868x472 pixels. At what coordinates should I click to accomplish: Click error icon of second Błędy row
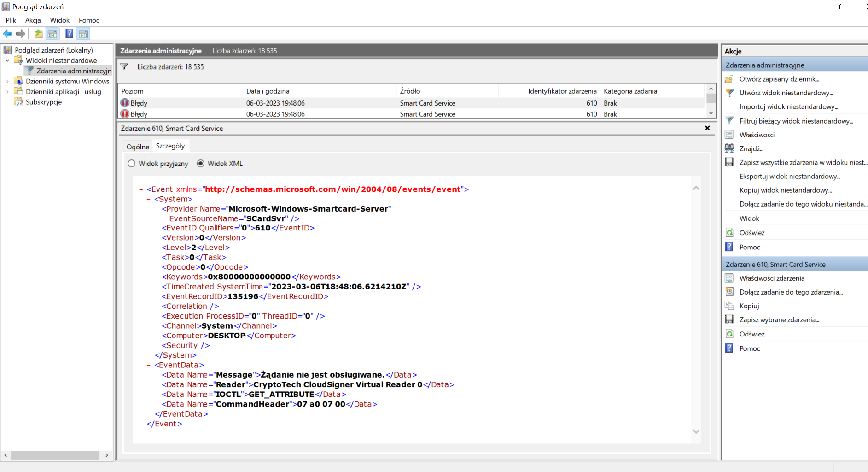click(125, 113)
